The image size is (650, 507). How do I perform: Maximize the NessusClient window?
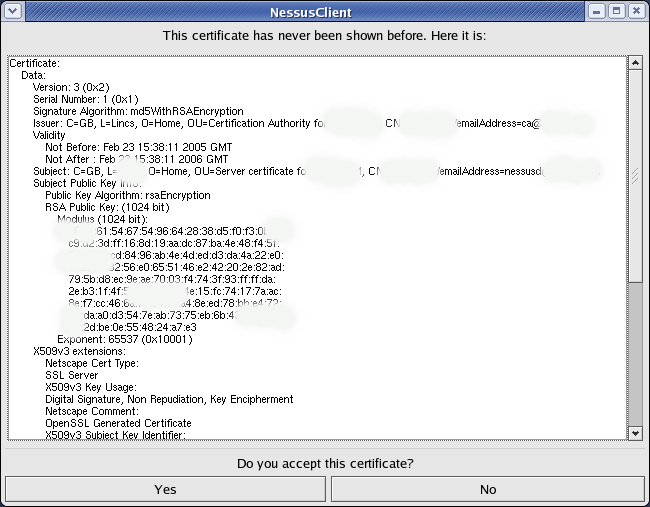[x=616, y=11]
